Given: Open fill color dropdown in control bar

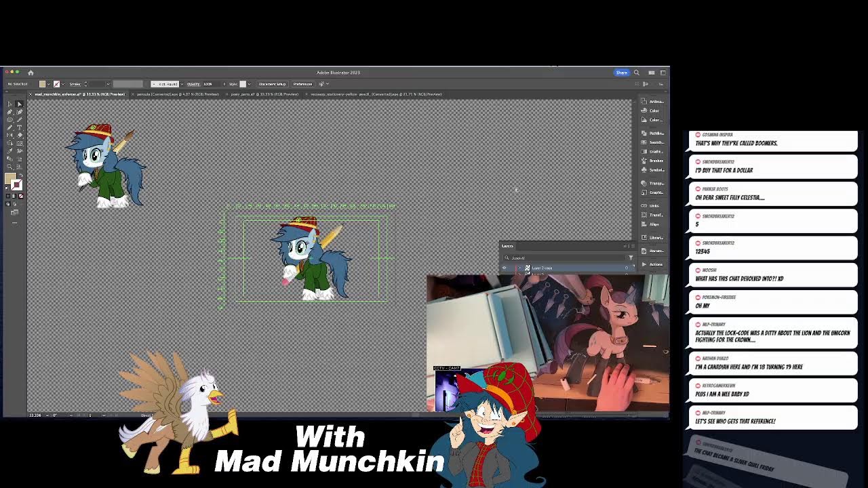Looking at the screenshot, I should [48, 84].
